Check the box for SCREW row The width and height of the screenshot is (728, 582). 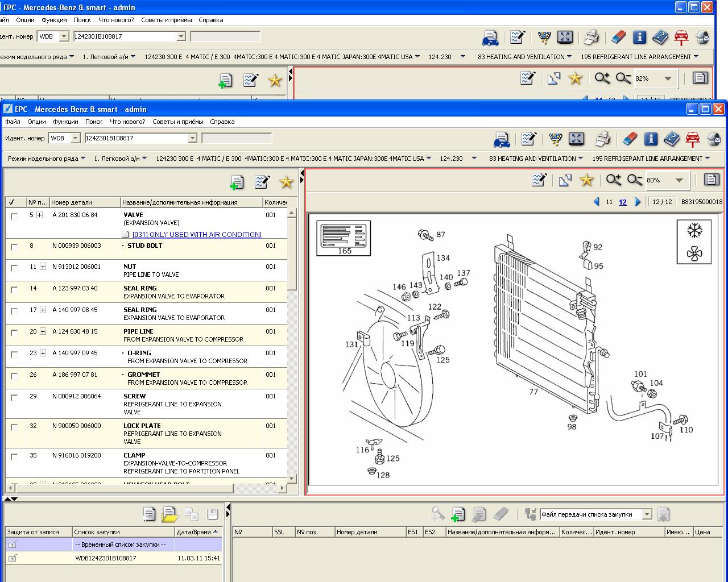tap(14, 397)
